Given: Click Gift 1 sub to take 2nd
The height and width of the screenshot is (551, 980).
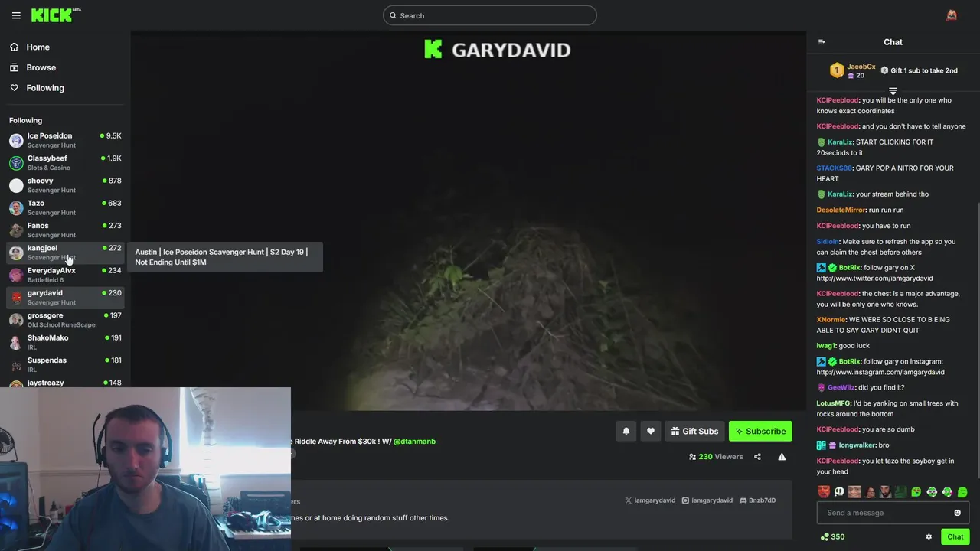Looking at the screenshot, I should click(920, 70).
